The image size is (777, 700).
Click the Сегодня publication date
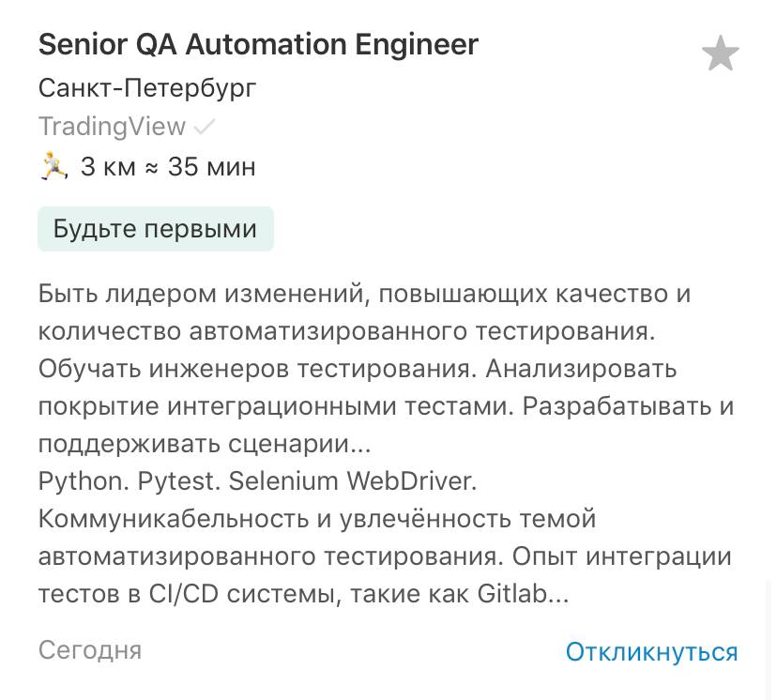point(90,650)
